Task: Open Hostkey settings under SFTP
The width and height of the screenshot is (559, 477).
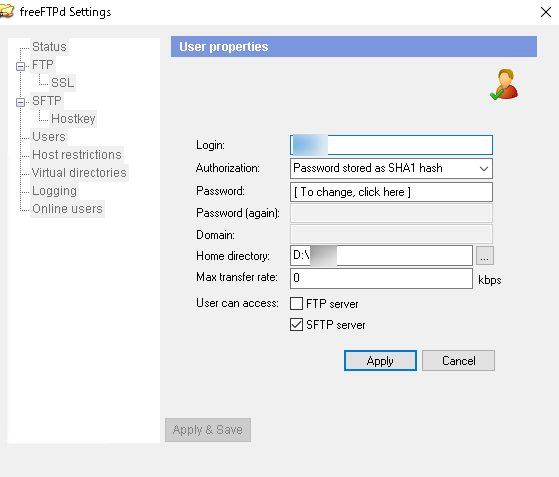Action: pos(73,119)
